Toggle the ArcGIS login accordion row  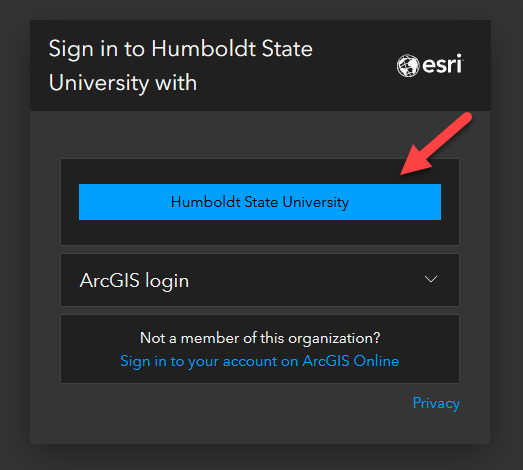[260, 280]
